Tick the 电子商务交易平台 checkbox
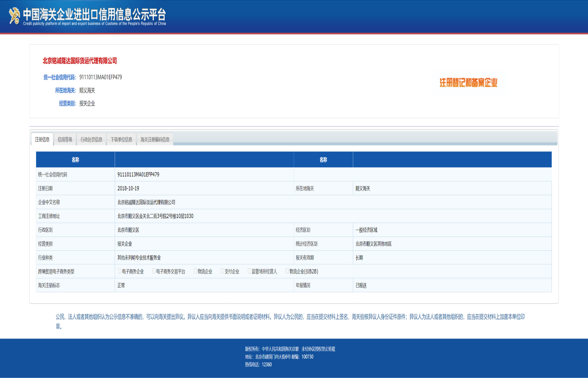The image size is (588, 378). 154,271
